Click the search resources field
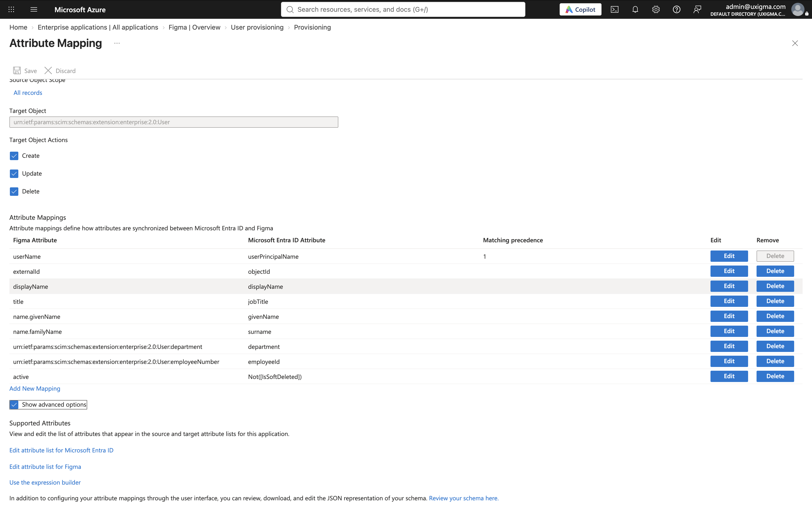812x509 pixels. (x=403, y=9)
